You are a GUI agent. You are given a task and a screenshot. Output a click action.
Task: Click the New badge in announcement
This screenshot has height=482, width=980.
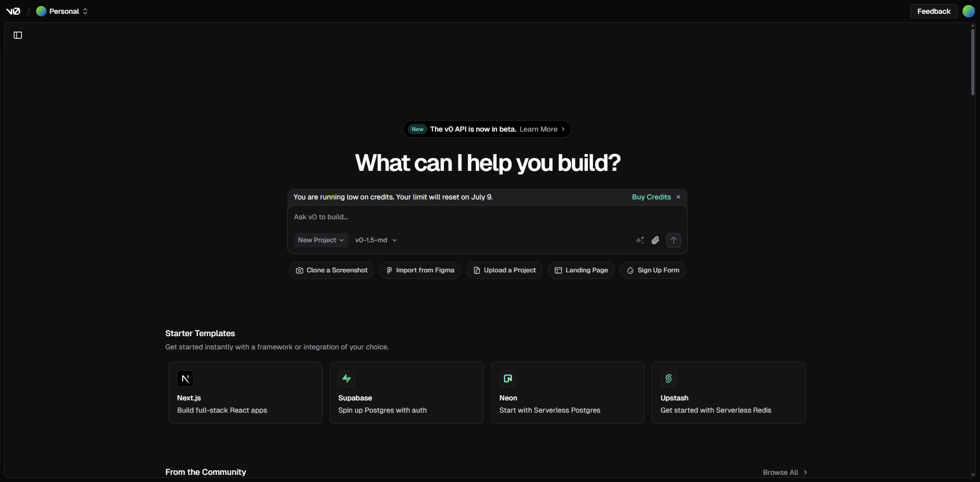click(x=418, y=129)
